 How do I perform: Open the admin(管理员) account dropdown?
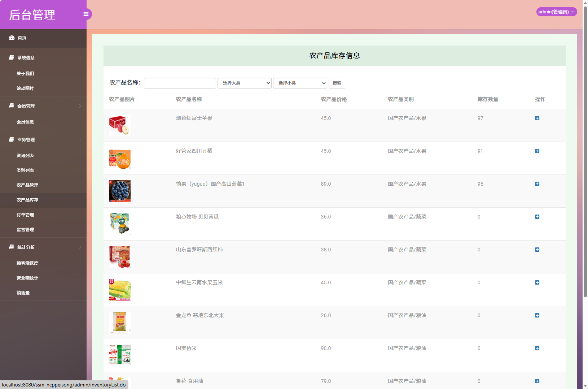coord(556,12)
